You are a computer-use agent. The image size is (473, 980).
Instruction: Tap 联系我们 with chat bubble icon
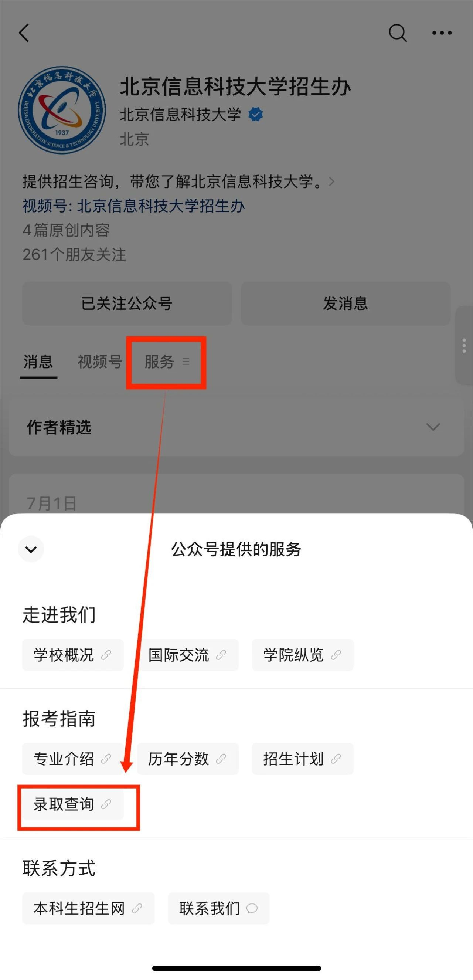(x=219, y=908)
